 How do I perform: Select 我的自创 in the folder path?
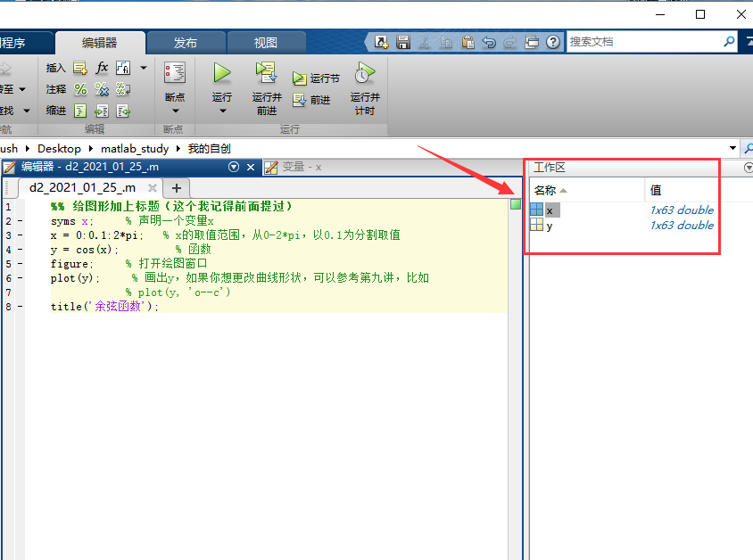coord(209,149)
